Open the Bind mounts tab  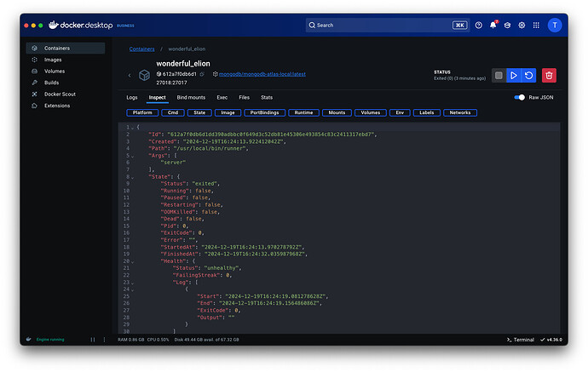[x=191, y=98]
